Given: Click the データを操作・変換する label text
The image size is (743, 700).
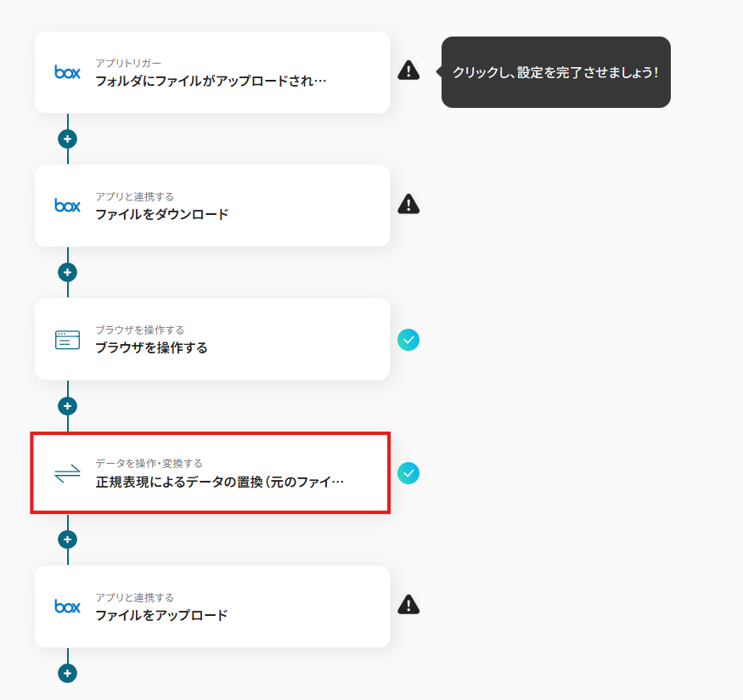Looking at the screenshot, I should pyautogui.click(x=149, y=463).
